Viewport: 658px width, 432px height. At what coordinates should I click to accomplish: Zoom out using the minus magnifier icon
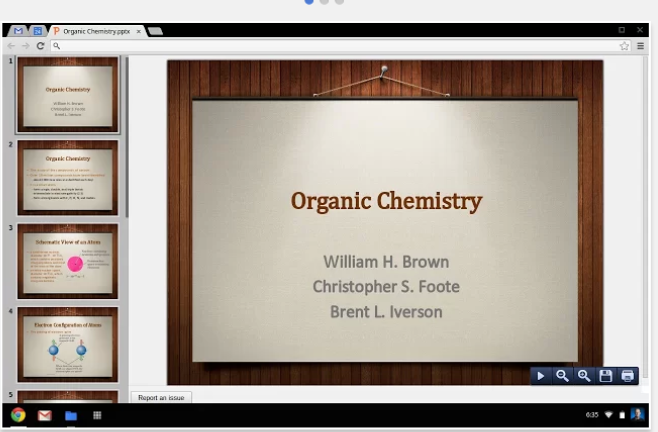(x=562, y=376)
